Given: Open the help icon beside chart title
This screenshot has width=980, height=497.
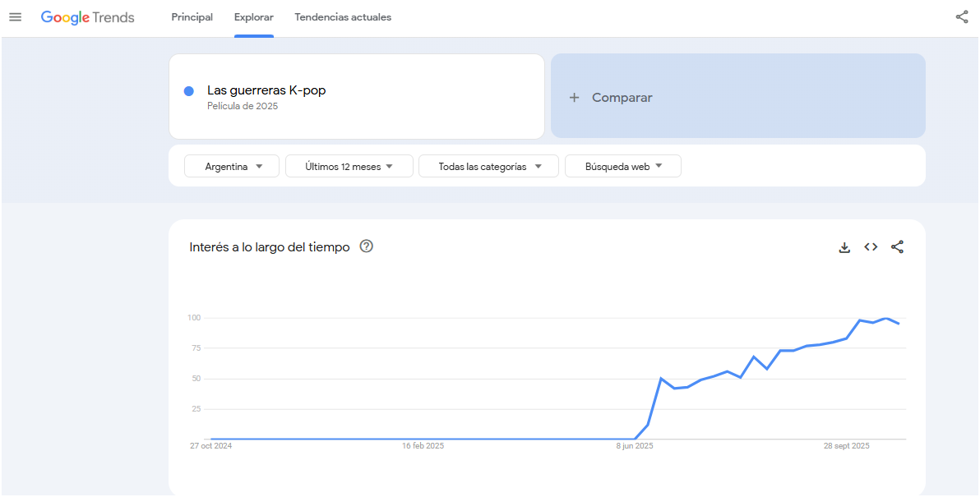Looking at the screenshot, I should click(367, 246).
